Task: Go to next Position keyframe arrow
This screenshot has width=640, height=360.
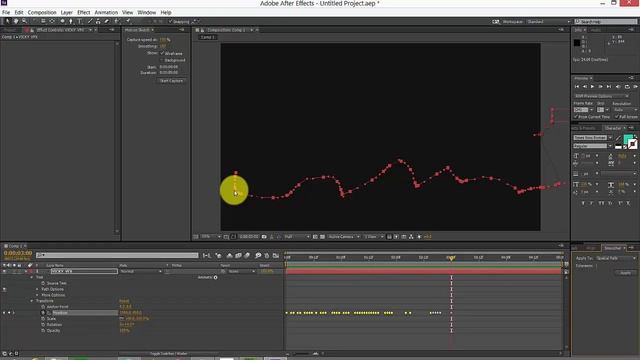Action: pos(13,313)
